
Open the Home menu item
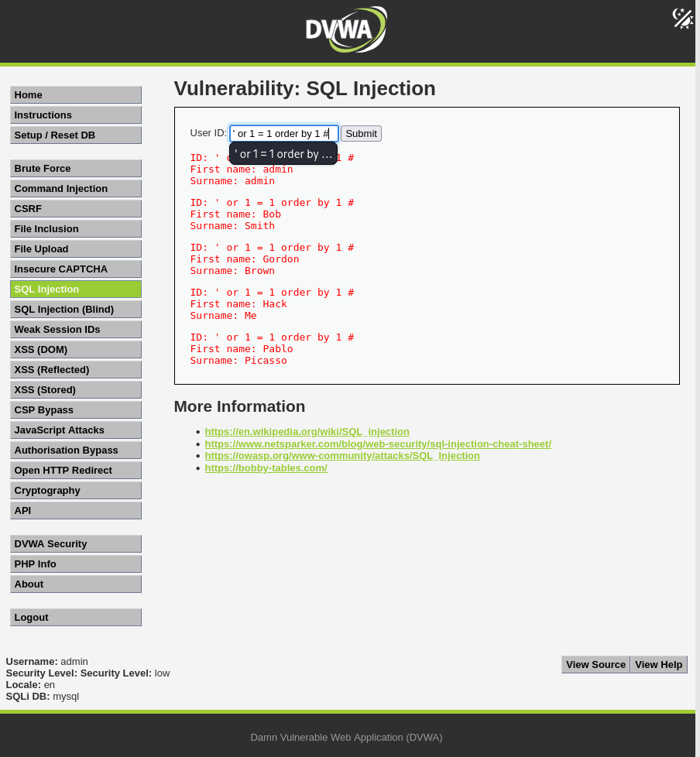tap(76, 95)
